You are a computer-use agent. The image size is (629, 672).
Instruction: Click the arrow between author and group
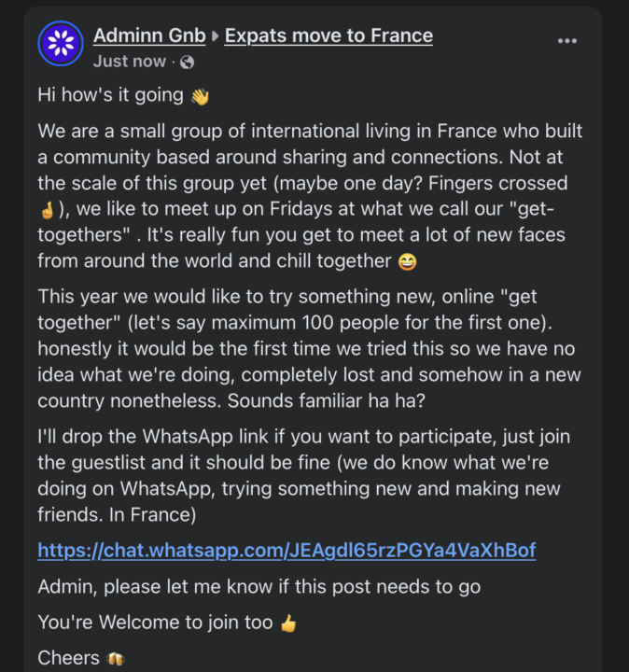[215, 37]
